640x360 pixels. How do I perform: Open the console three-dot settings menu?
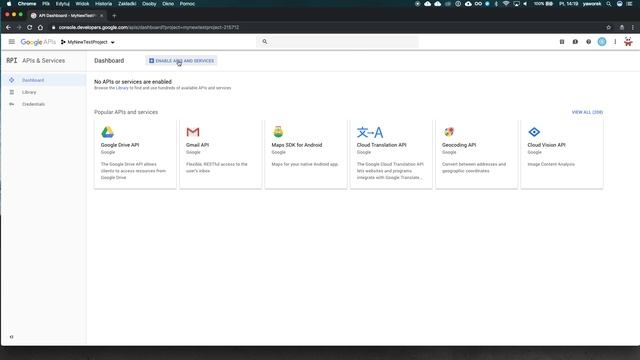coord(615,42)
